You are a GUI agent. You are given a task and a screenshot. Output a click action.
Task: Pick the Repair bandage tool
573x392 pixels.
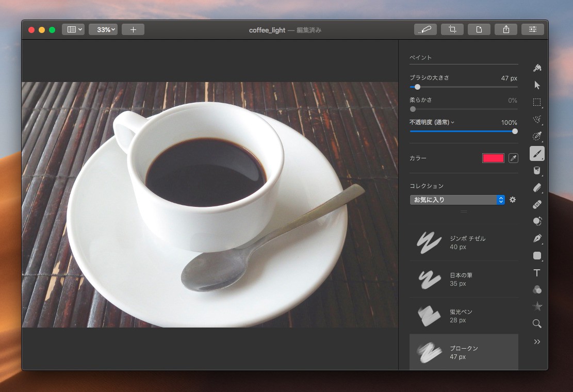coord(537,204)
